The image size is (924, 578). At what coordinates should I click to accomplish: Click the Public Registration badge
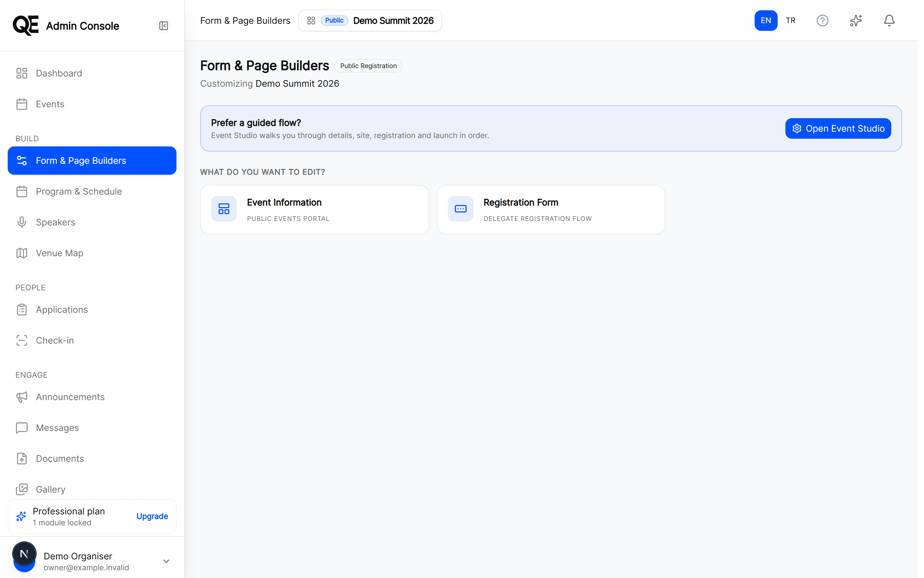click(368, 66)
